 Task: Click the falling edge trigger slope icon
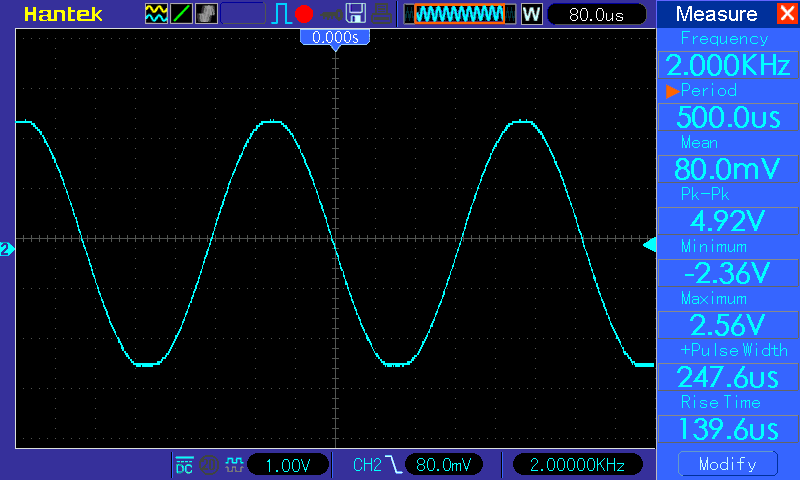(394, 465)
